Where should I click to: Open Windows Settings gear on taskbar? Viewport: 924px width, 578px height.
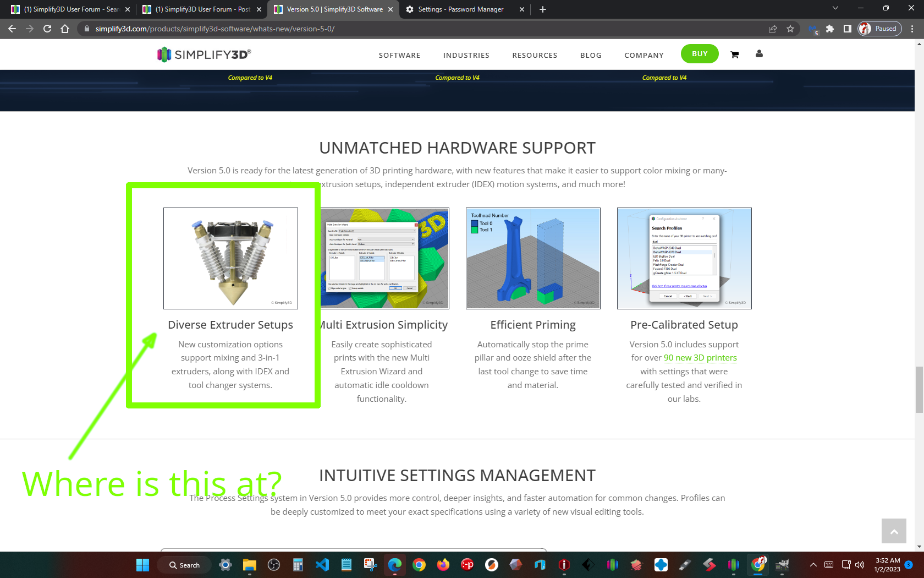click(x=226, y=565)
